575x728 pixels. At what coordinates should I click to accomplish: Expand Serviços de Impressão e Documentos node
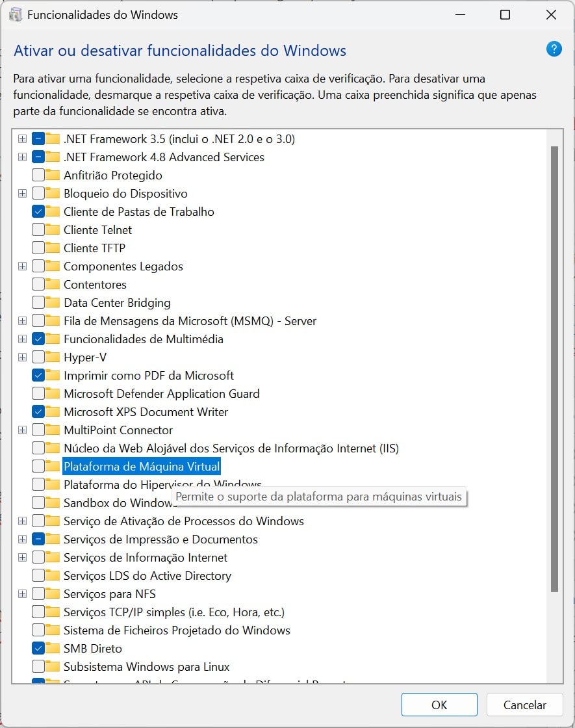tap(22, 539)
